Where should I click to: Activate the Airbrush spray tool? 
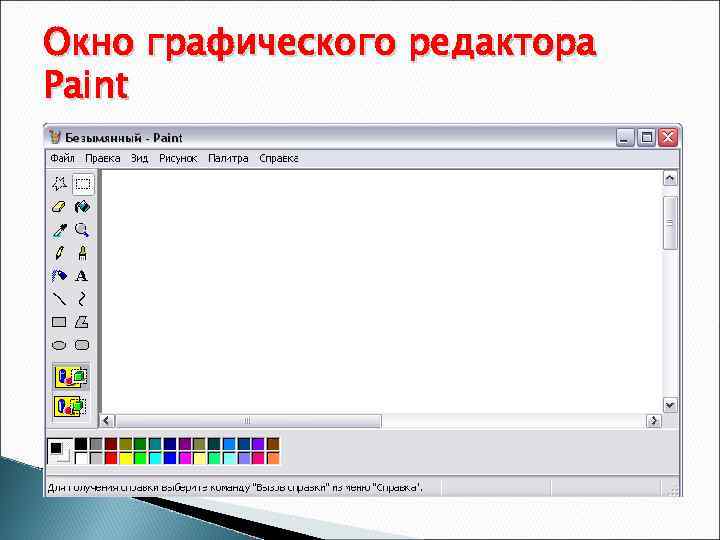[x=59, y=276]
